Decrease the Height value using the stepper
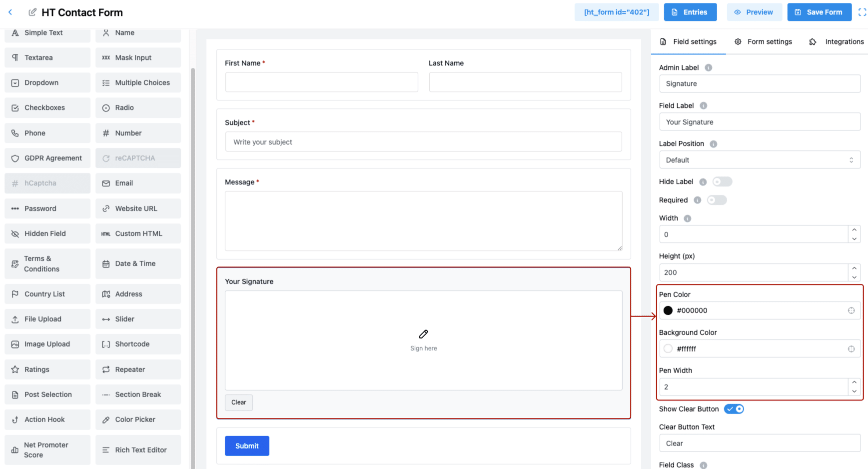Viewport: 868px width, 469px height. point(854,276)
